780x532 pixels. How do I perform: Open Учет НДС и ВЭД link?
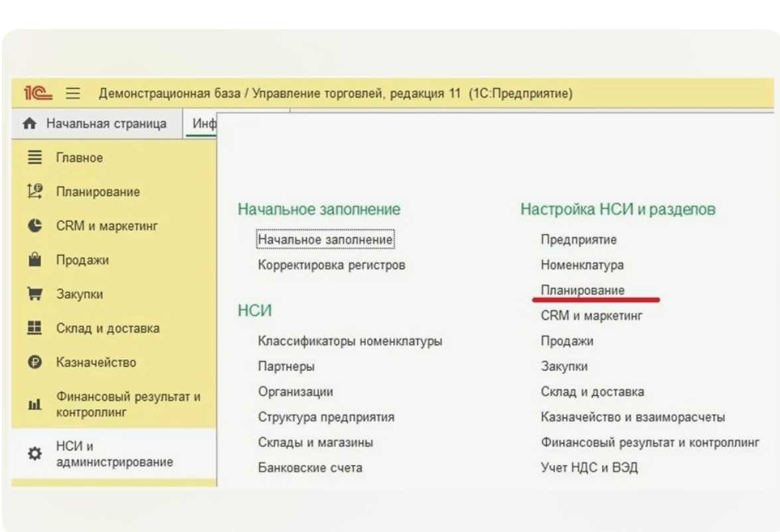[589, 468]
